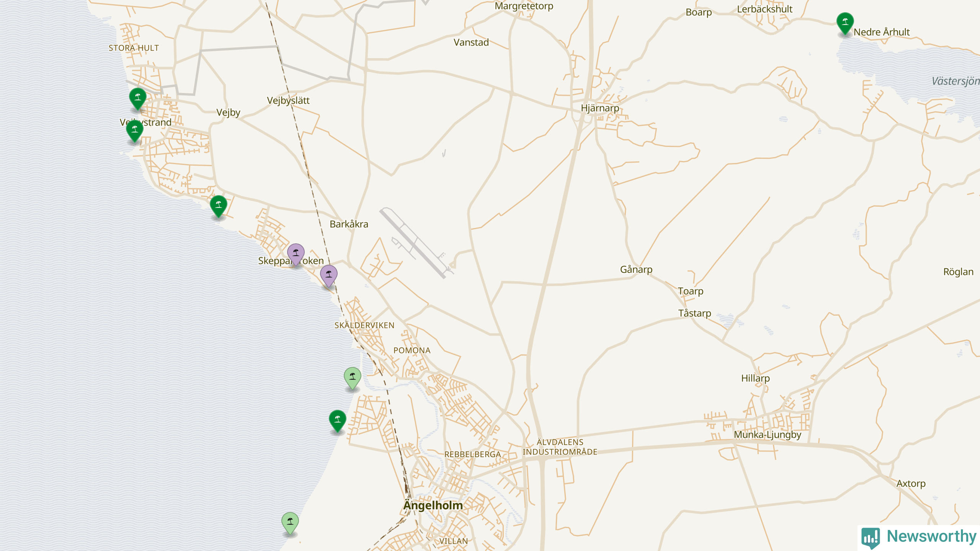Viewport: 980px width, 551px height.
Task: Click the Lerbäckshult label
Action: [x=764, y=9]
